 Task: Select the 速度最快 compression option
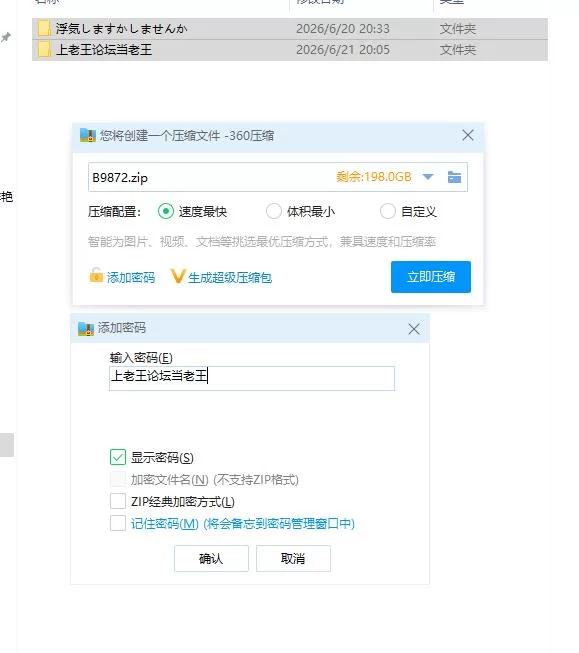166,212
